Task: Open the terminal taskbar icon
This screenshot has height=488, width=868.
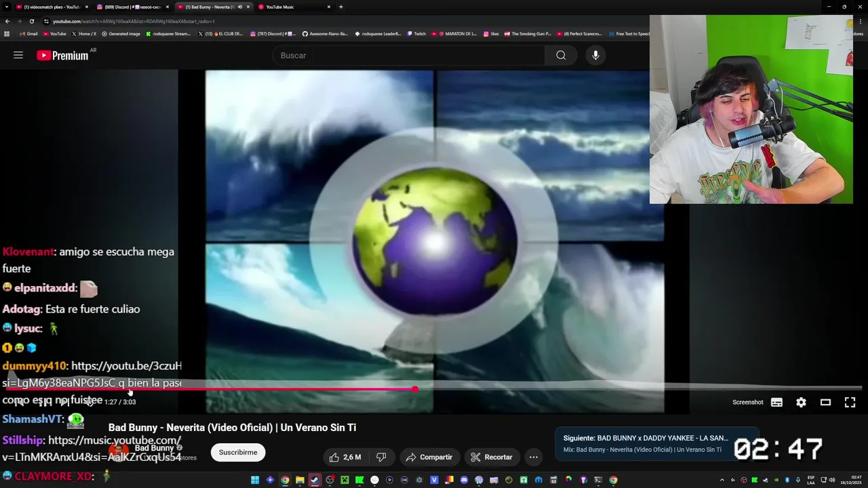Action: (x=598, y=480)
